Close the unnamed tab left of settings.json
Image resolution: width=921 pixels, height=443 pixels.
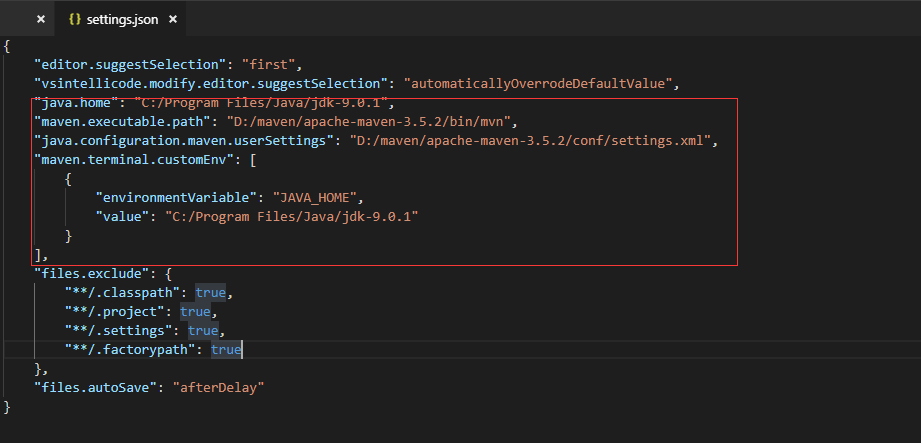40,19
